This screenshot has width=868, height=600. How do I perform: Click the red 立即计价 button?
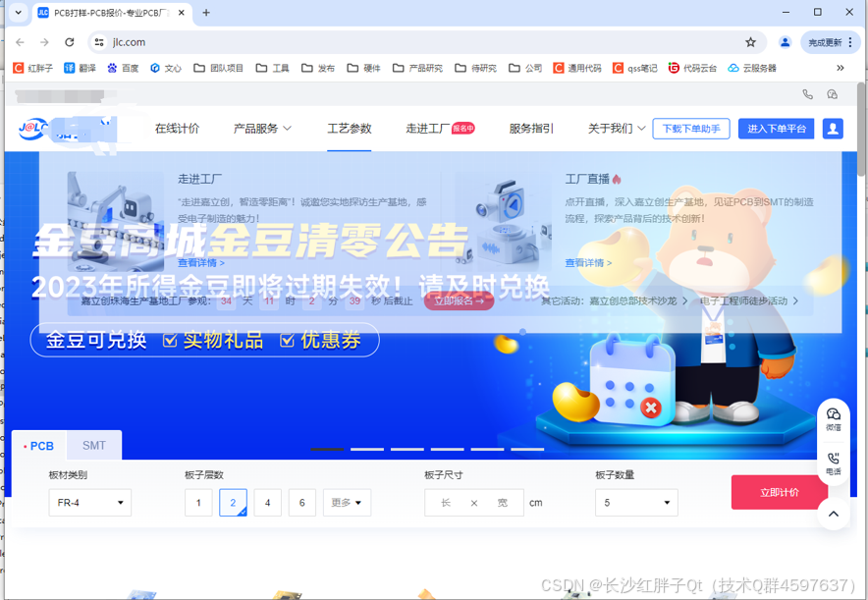click(780, 492)
